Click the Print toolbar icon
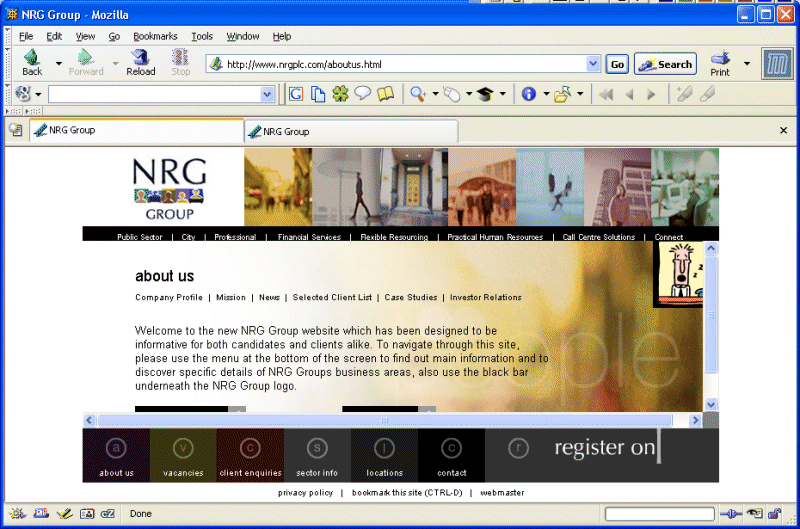 click(x=720, y=63)
